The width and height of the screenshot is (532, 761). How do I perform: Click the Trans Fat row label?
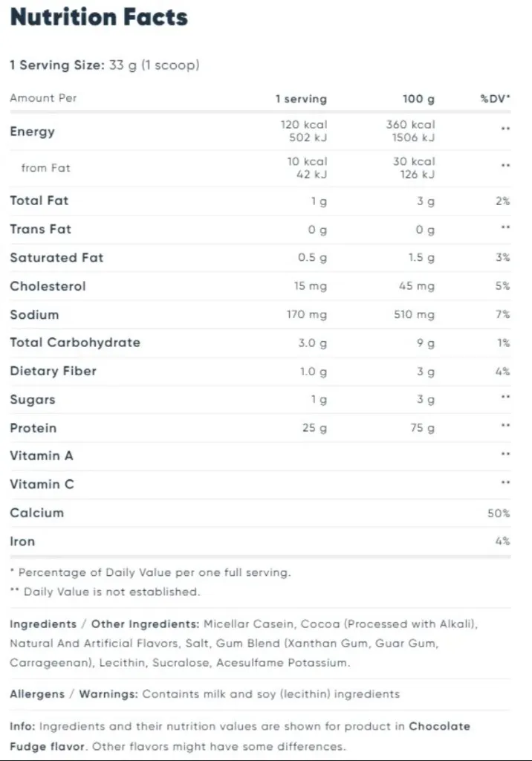tap(40, 229)
